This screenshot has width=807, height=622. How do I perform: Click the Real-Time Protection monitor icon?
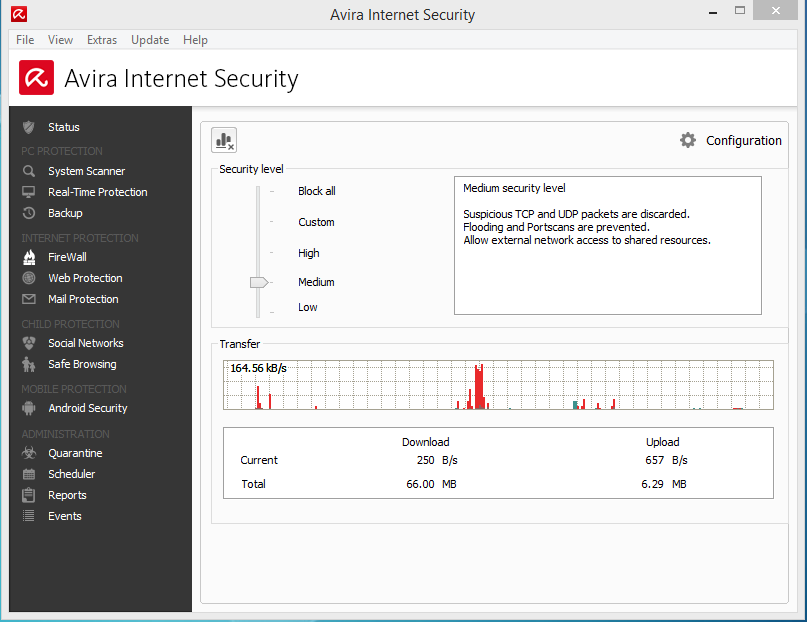coord(29,192)
